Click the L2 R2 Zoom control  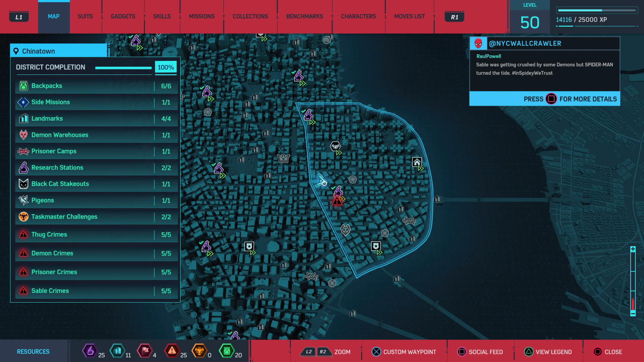pos(325,352)
